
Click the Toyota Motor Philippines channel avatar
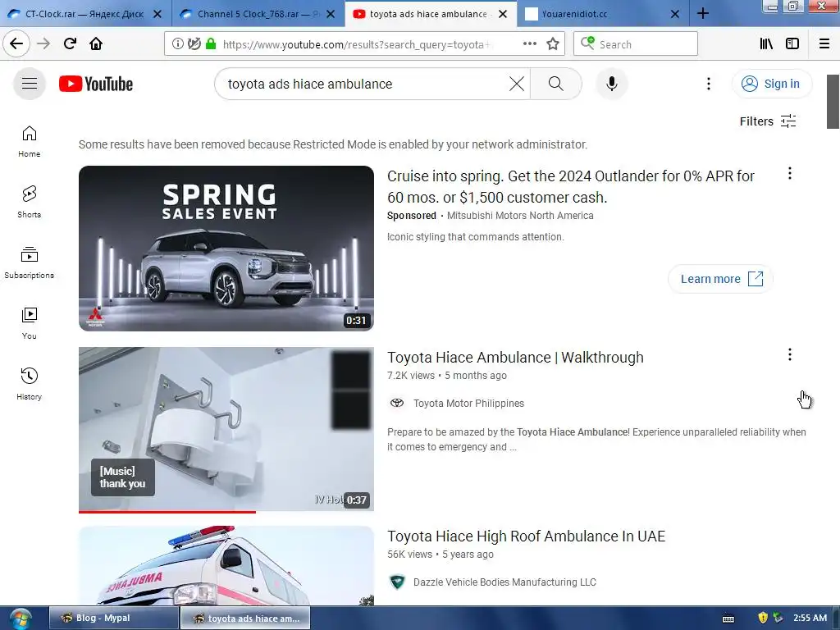tap(397, 403)
